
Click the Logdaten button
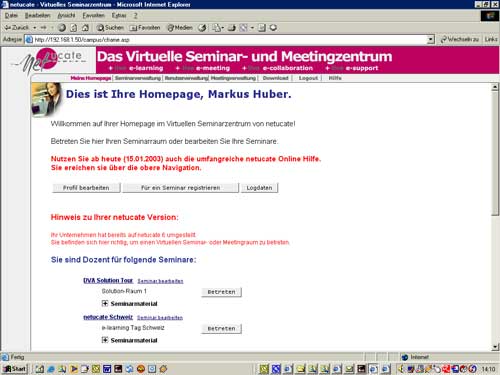[259, 188]
